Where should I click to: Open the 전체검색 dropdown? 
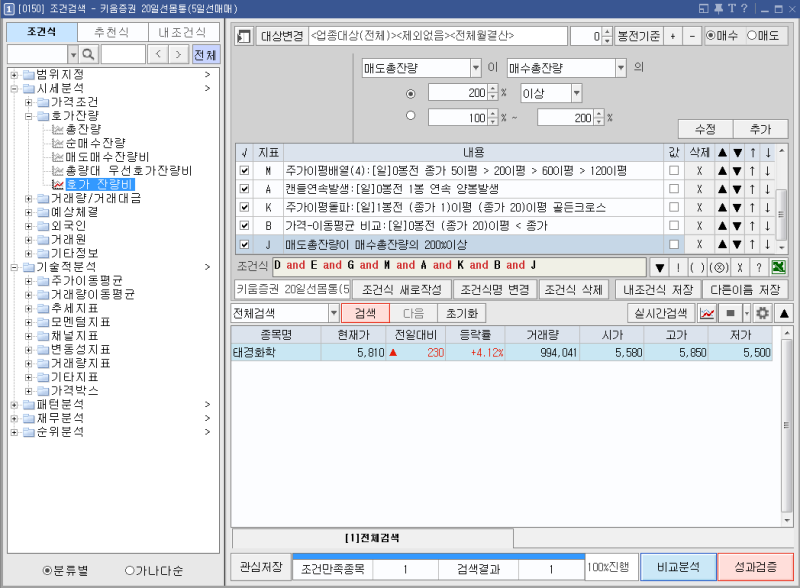tap(334, 313)
